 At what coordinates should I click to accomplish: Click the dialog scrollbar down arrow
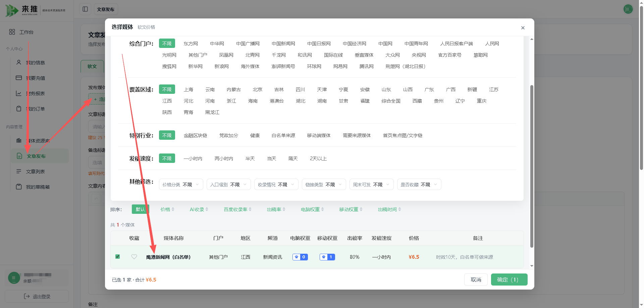532,266
